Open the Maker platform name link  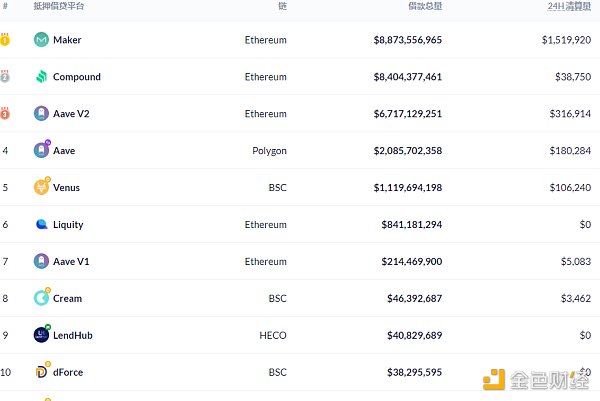[x=67, y=40]
